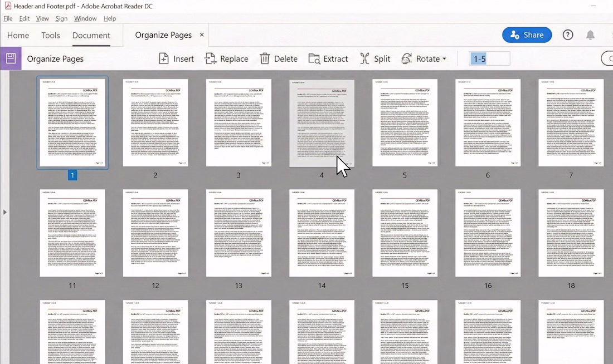
Task: Switch to the Document tab
Action: (x=91, y=35)
